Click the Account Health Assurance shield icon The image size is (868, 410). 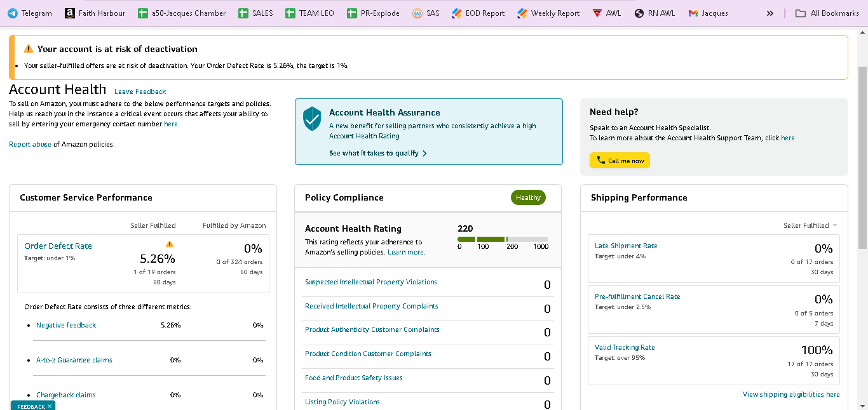tap(312, 119)
